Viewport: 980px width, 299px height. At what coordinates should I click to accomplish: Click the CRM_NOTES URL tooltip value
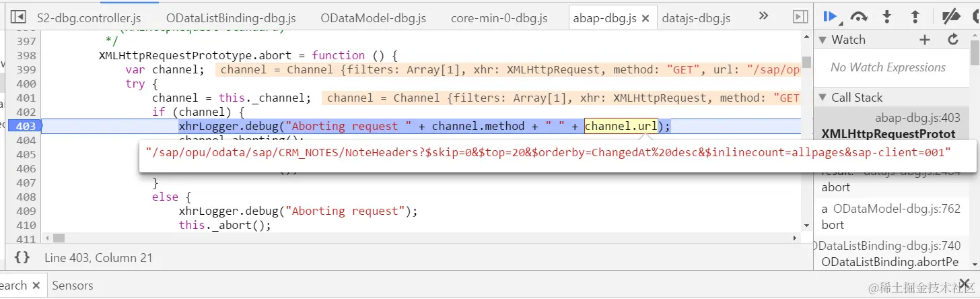coord(548,152)
